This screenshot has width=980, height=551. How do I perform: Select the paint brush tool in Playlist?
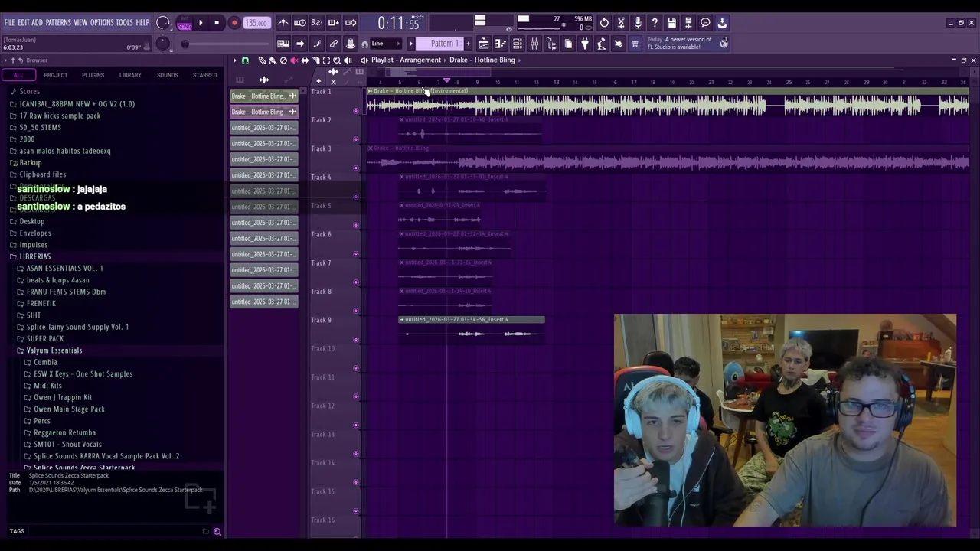(273, 60)
